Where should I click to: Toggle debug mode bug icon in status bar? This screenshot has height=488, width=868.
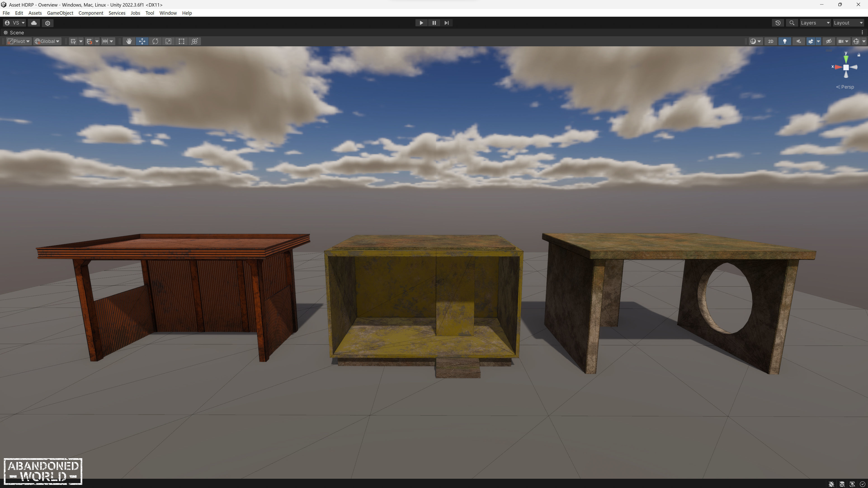(831, 484)
